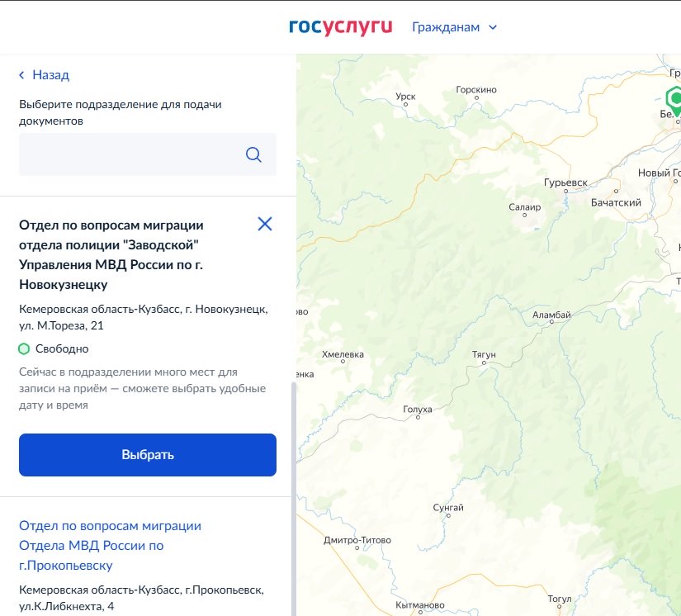Open the Гражданам dropdown menu

click(x=454, y=27)
